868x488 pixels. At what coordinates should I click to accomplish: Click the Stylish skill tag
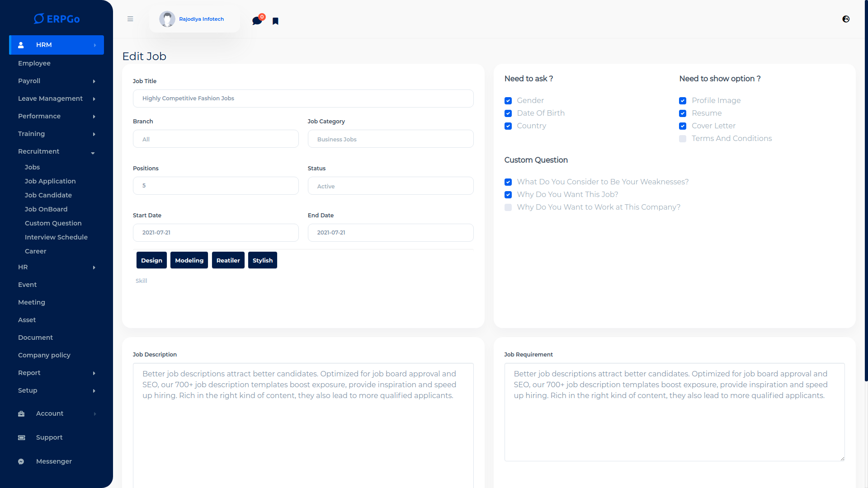[x=262, y=260]
